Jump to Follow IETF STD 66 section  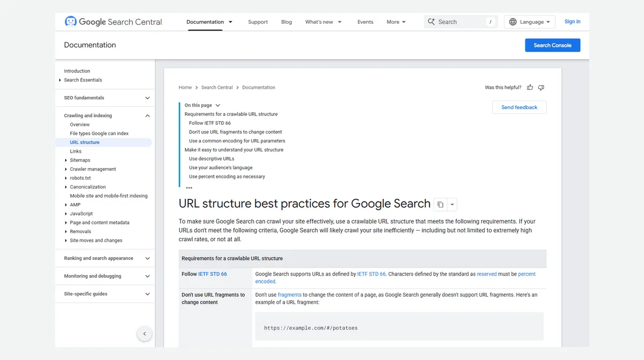click(x=210, y=123)
